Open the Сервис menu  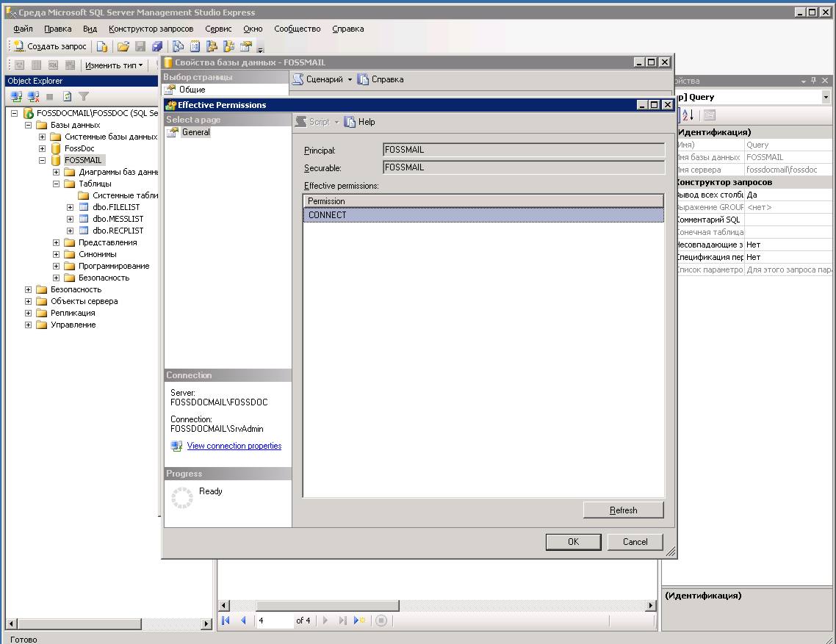(x=218, y=29)
